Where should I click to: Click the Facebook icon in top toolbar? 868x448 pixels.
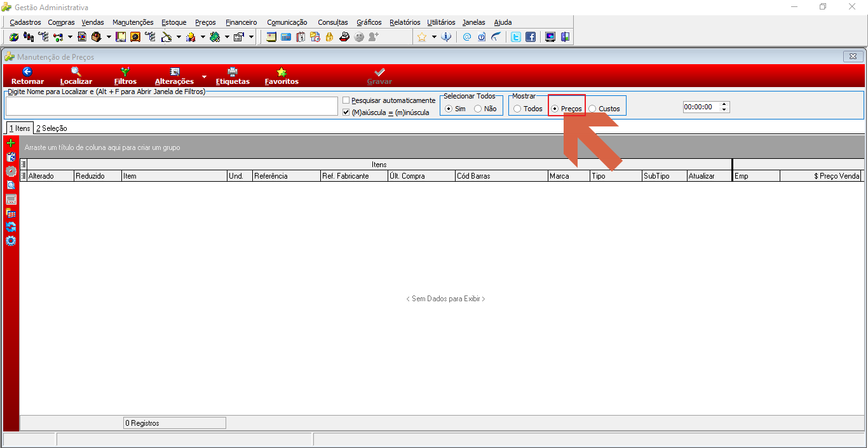[x=531, y=37]
